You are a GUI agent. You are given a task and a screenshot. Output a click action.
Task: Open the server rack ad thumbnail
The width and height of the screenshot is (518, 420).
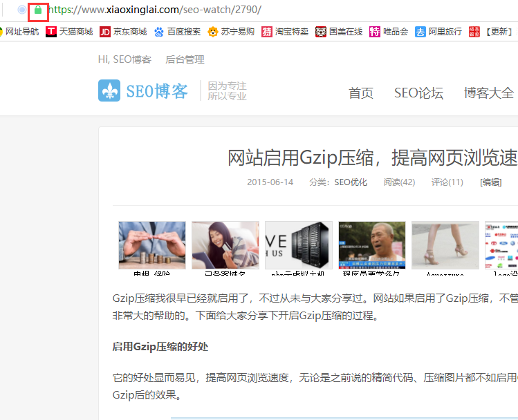coord(299,245)
